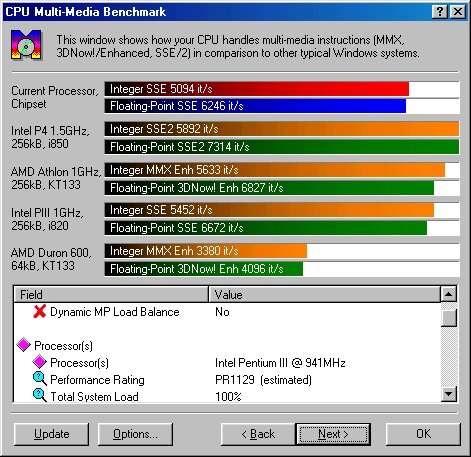Click the AMD Duron 600, 64kB, KT133 label
The height and width of the screenshot is (457, 471).
[51, 259]
